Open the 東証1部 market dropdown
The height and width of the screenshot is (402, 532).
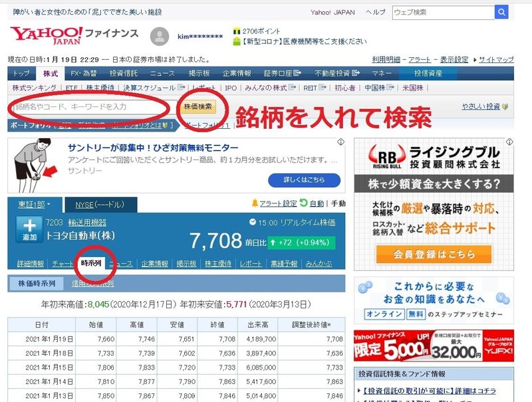pos(35,205)
